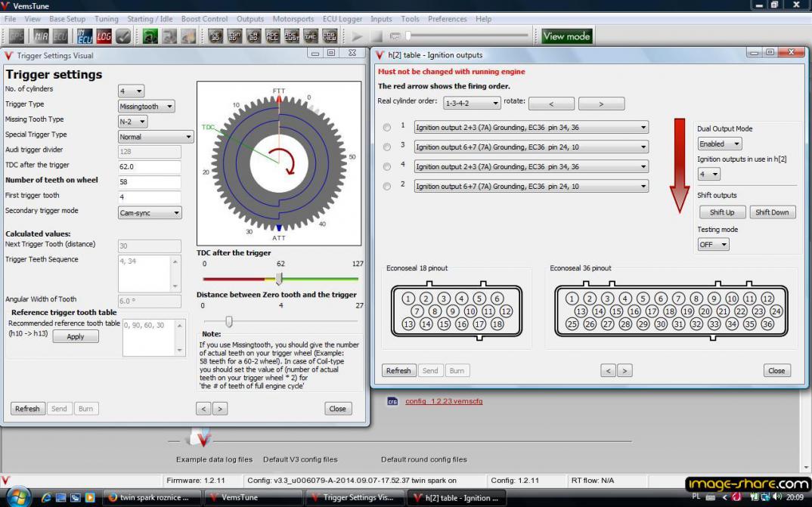Click the IN ECU toolbar icon
The image size is (812, 507).
coord(83,36)
